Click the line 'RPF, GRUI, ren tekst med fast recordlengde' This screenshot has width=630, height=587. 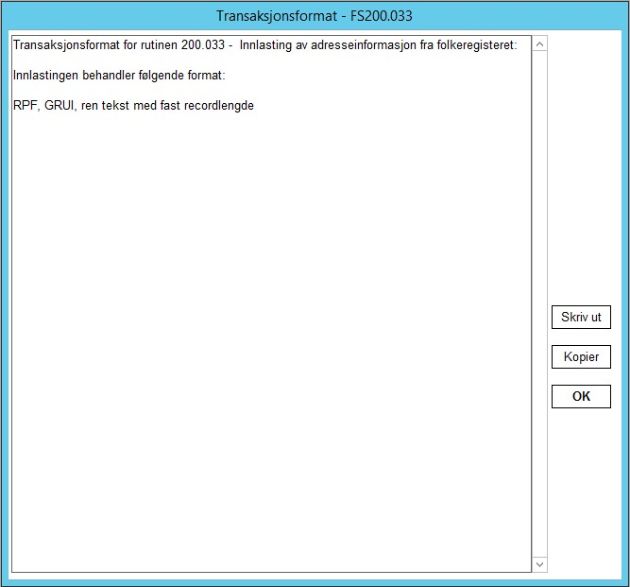point(133,106)
